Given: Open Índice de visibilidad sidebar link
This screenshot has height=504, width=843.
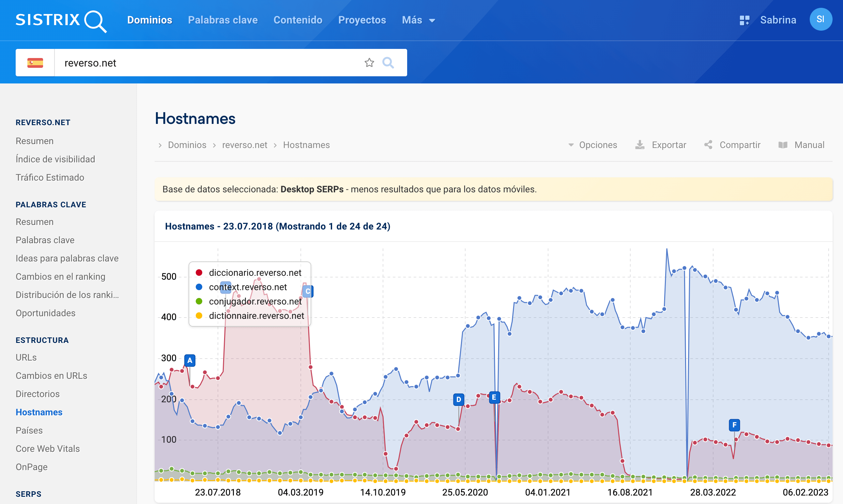Looking at the screenshot, I should coord(55,159).
